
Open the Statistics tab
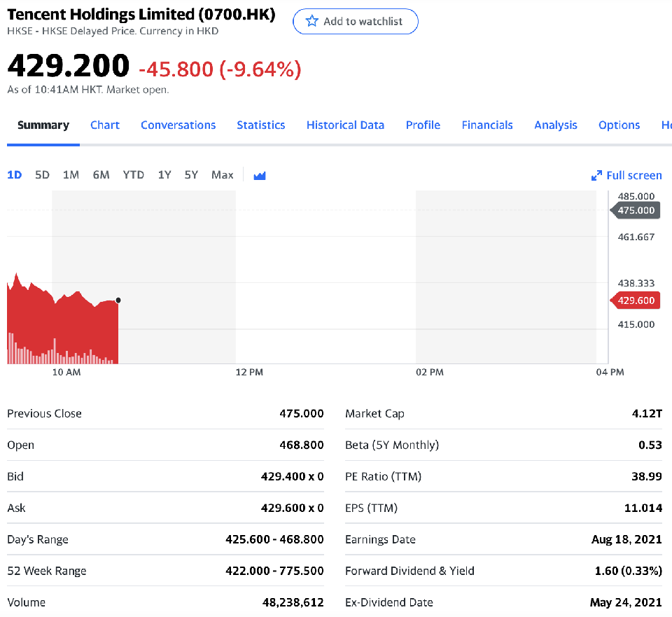point(260,125)
